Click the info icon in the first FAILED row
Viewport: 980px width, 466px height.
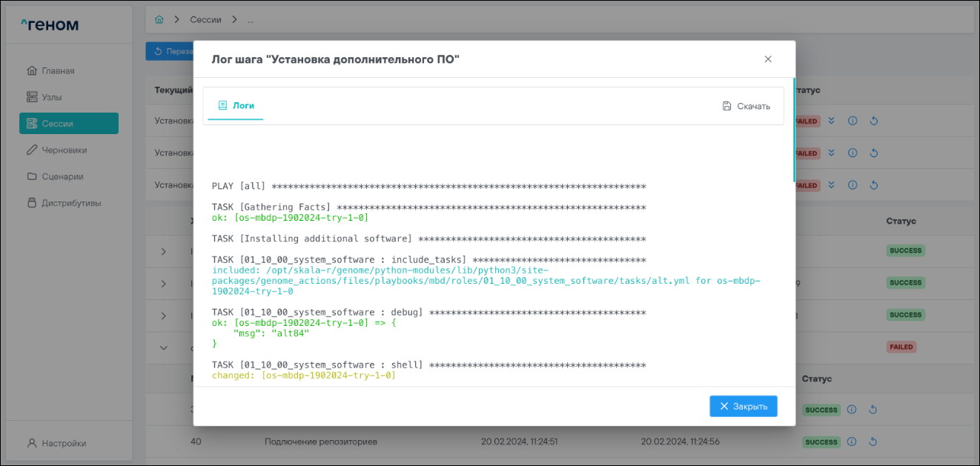pyautogui.click(x=852, y=122)
